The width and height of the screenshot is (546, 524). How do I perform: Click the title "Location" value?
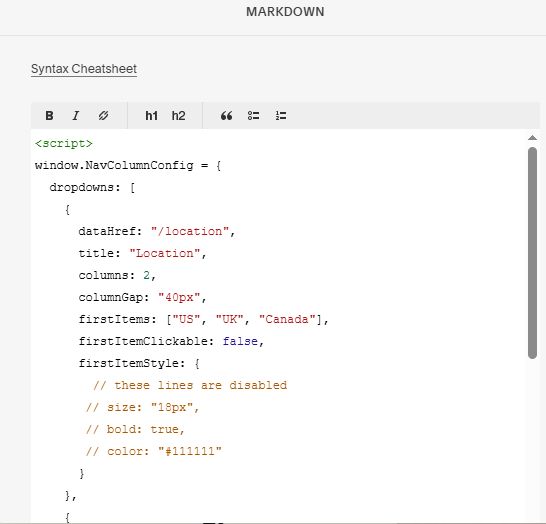coord(165,253)
